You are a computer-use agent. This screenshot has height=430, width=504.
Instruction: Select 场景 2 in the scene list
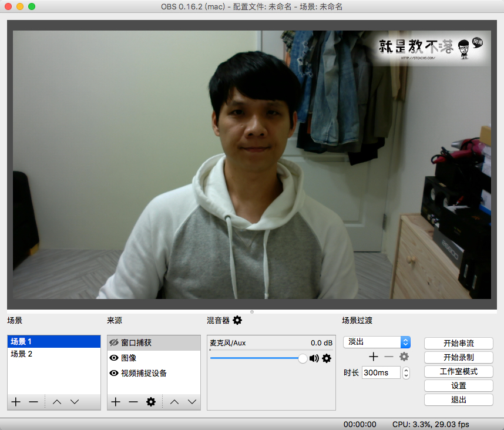[22, 354]
